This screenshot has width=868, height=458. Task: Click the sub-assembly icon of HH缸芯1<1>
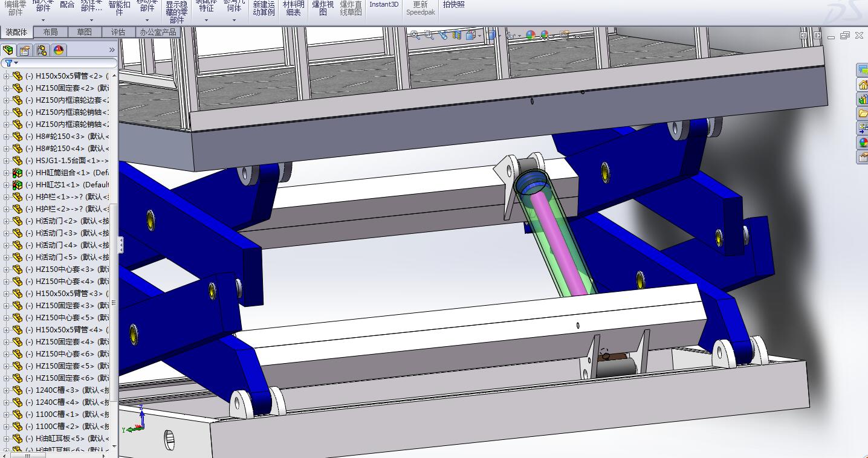pyautogui.click(x=18, y=185)
